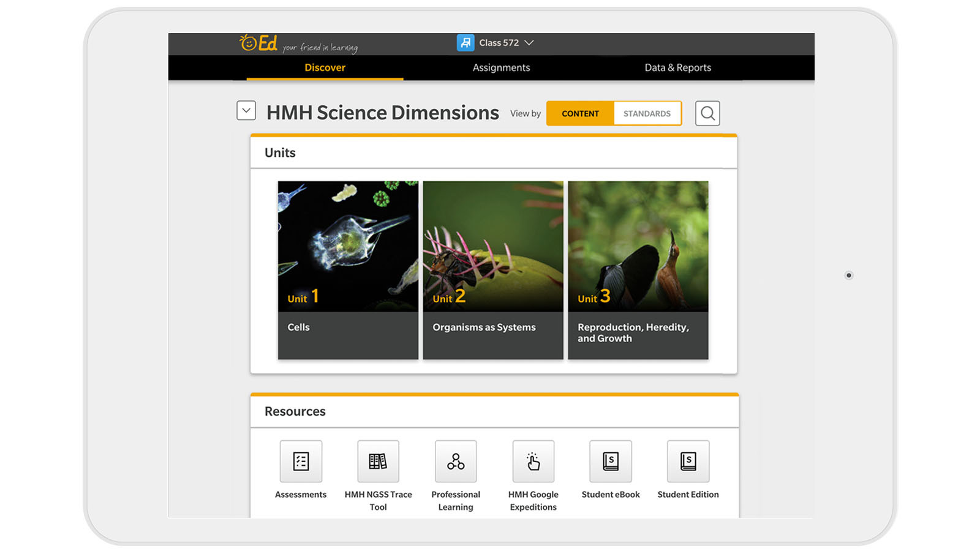This screenshot has width=980, height=551.
Task: Open the Data & Reports tab
Action: (677, 67)
